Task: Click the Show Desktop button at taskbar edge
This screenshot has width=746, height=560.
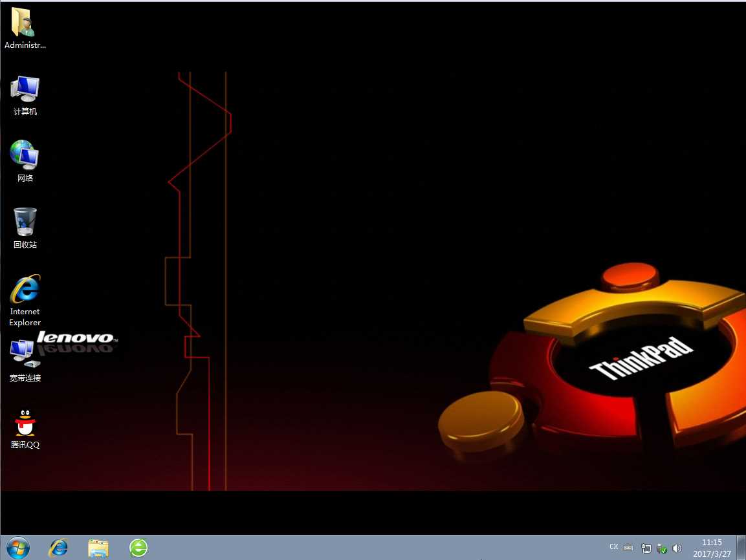Action: coord(741,548)
